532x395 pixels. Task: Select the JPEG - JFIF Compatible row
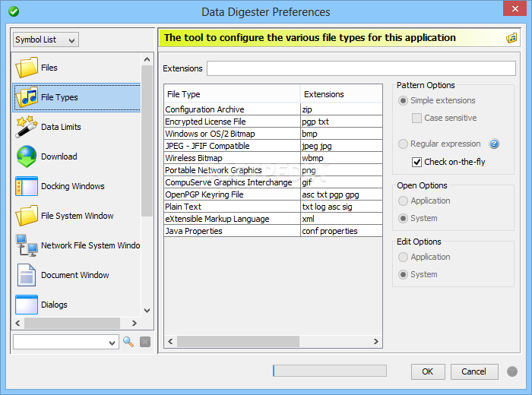click(273, 146)
